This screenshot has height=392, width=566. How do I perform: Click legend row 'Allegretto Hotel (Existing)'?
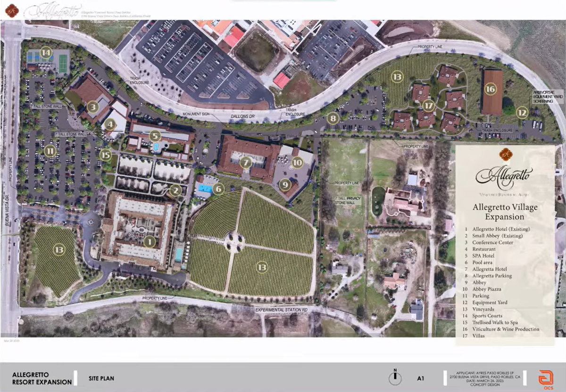(x=497, y=229)
